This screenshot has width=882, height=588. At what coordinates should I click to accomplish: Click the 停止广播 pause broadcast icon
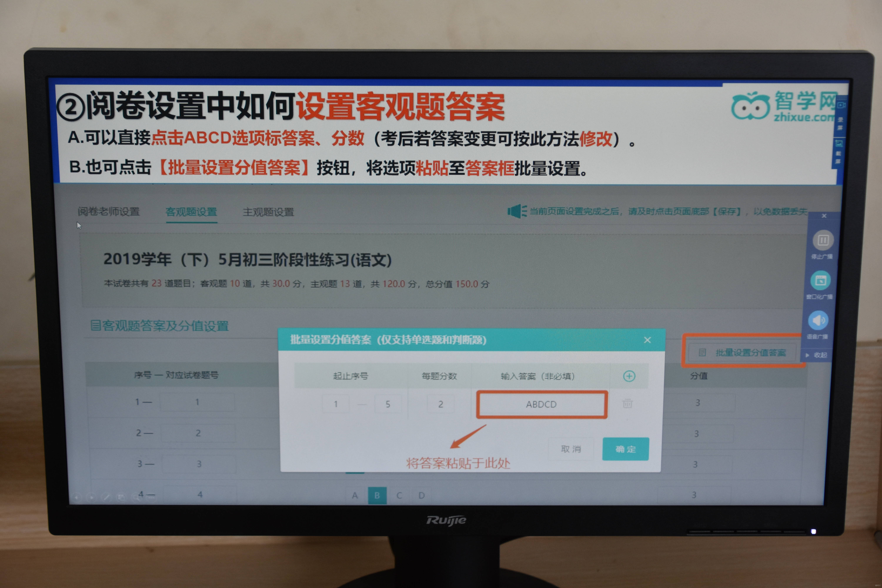pos(823,240)
